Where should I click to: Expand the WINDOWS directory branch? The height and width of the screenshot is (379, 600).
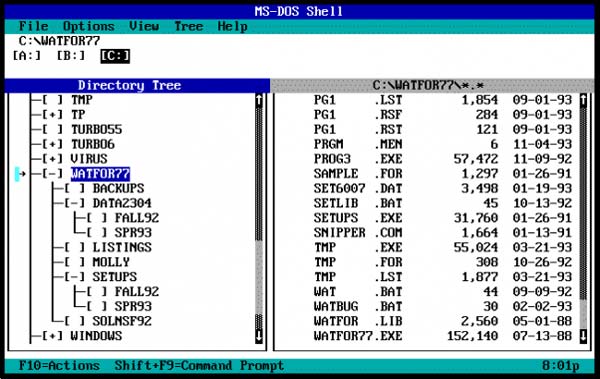[x=52, y=336]
